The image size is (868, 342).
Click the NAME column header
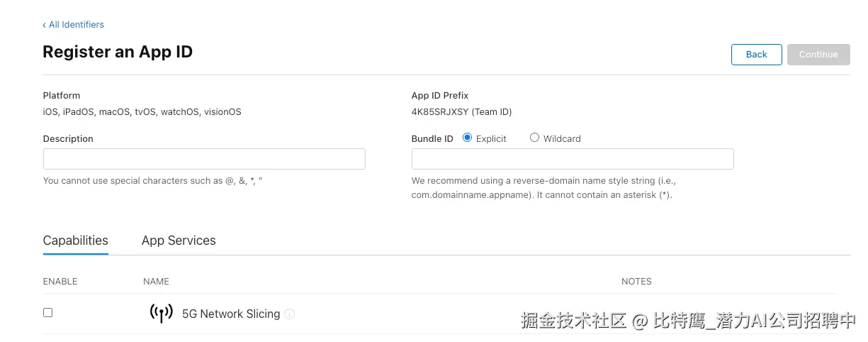point(156,282)
